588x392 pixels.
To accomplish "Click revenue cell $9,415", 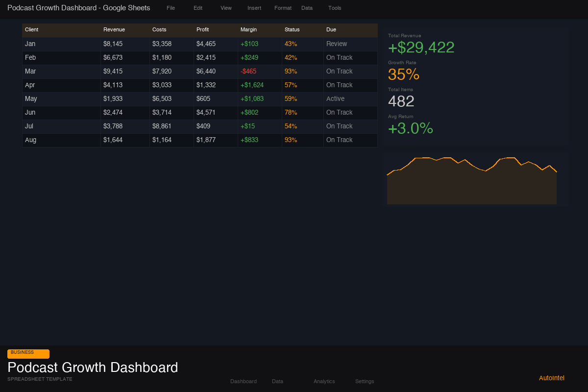I will coord(125,72).
